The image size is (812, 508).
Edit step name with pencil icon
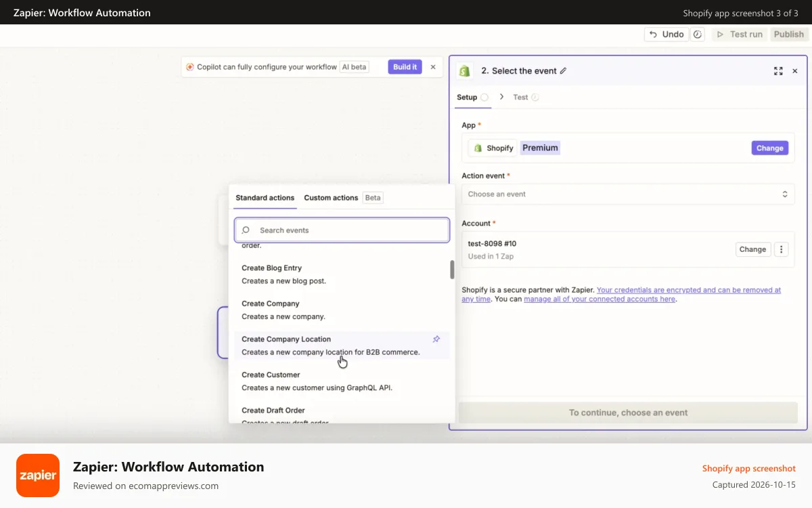point(563,70)
